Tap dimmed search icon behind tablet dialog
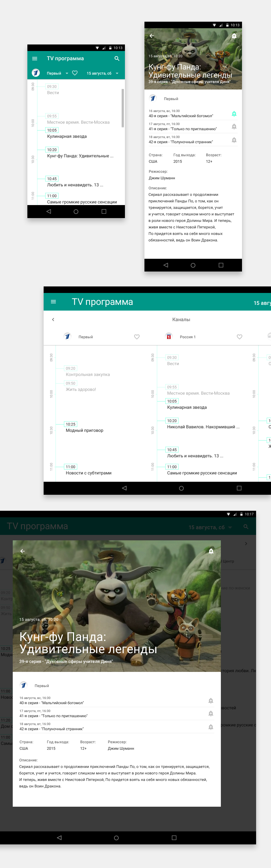 (x=246, y=527)
